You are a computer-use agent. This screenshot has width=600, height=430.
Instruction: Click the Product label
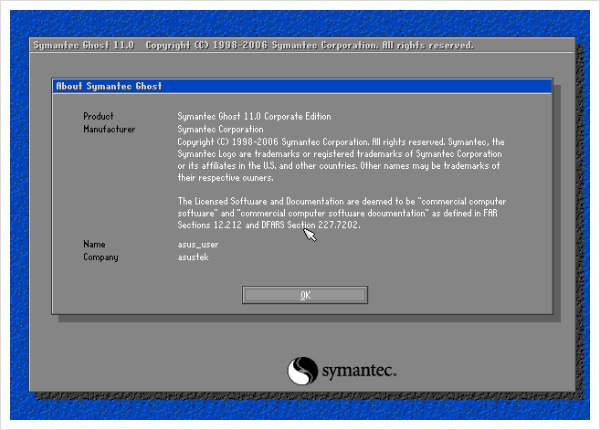coord(98,116)
